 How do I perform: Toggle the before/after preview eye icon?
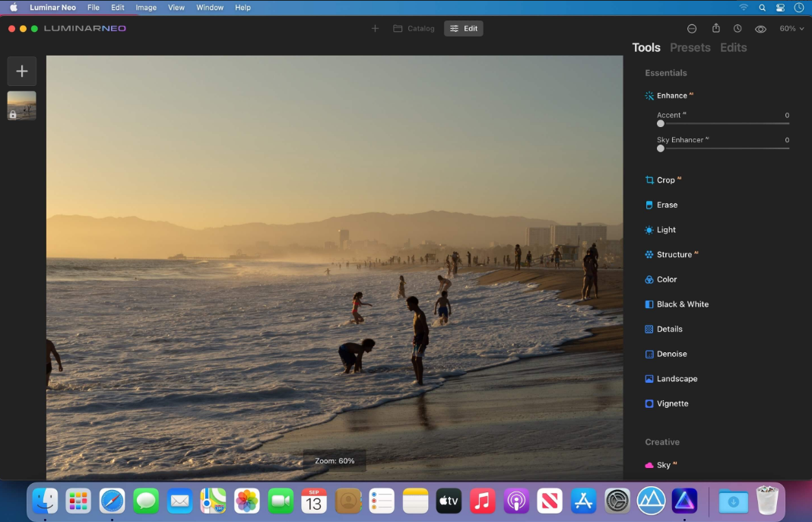tap(760, 29)
